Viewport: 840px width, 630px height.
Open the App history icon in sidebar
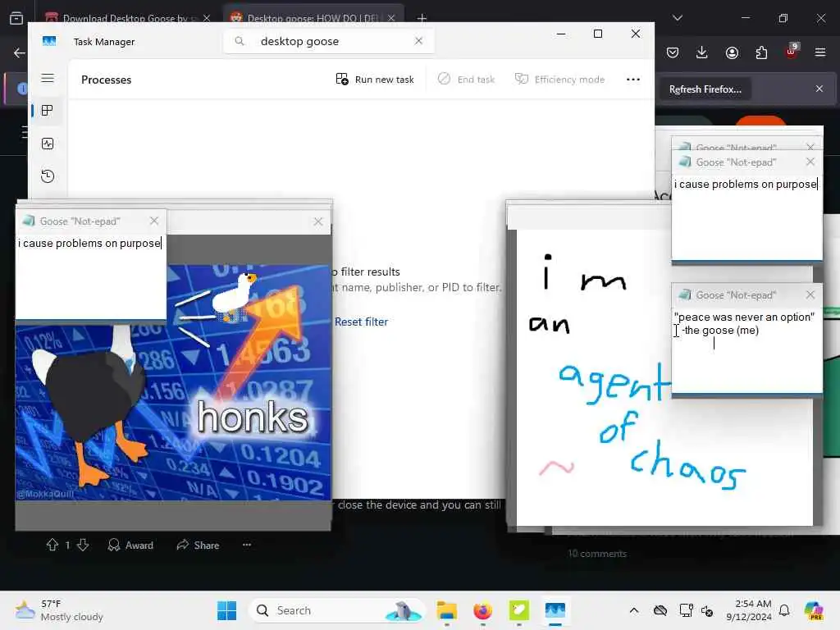(48, 176)
